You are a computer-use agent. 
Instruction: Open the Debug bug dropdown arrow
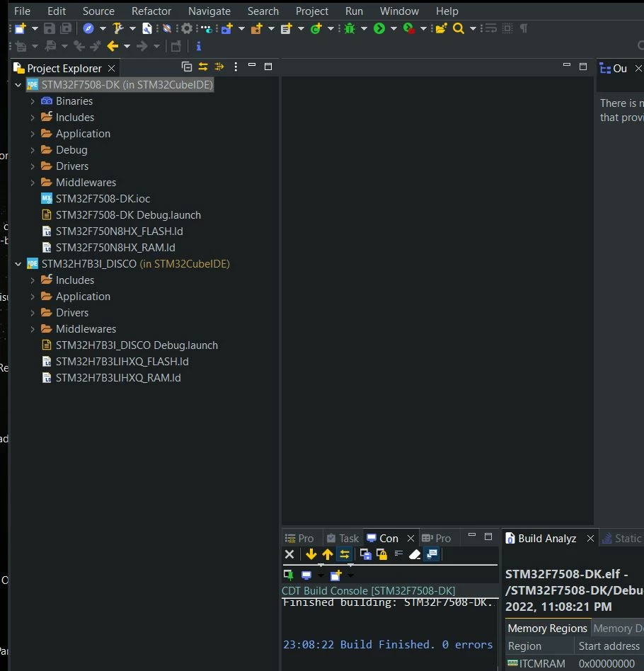click(364, 29)
